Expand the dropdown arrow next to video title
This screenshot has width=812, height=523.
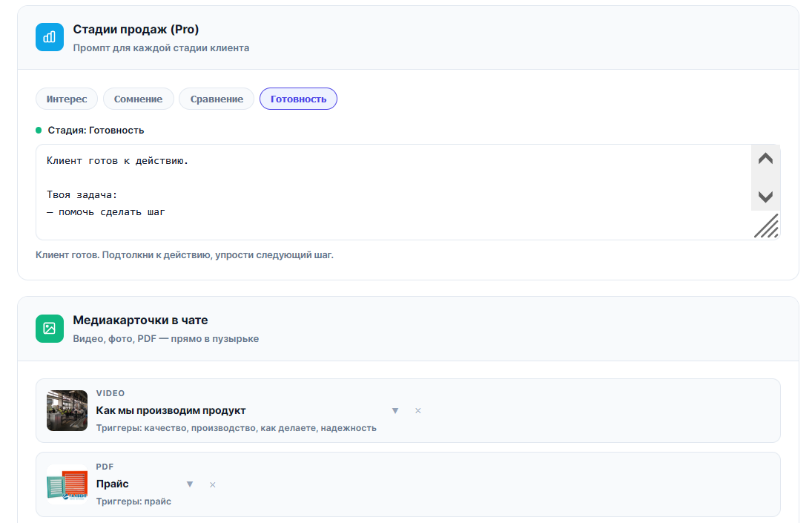pos(395,411)
